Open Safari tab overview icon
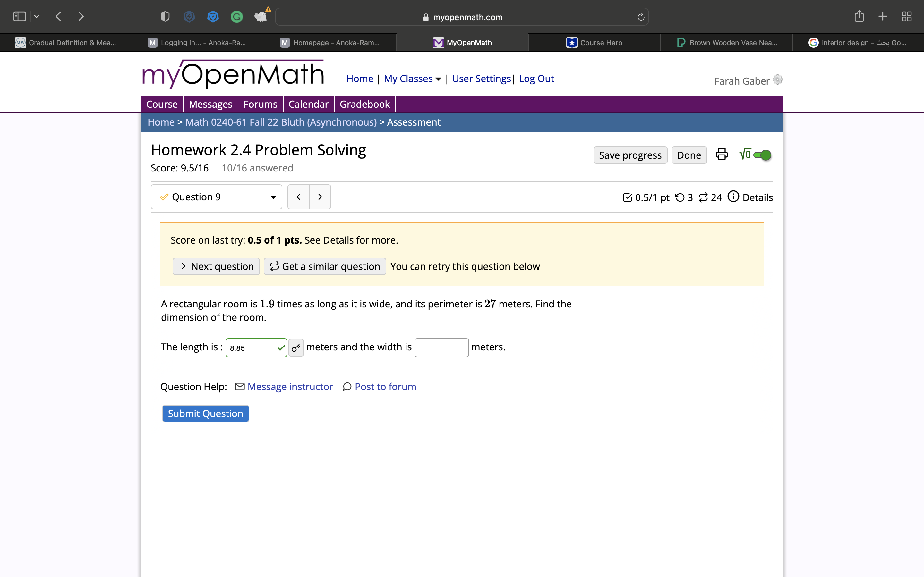This screenshot has height=577, width=924. pyautogui.click(x=906, y=16)
